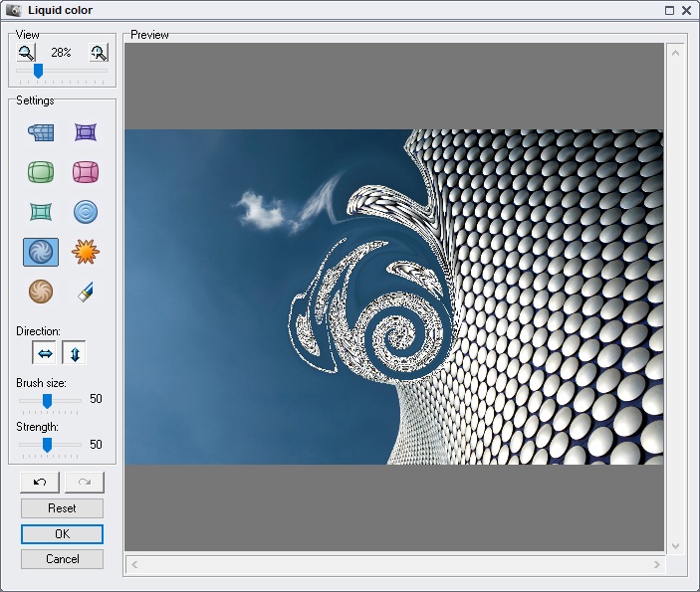This screenshot has width=700, height=592.
Task: Select the pink bulge tool
Action: coord(86,172)
